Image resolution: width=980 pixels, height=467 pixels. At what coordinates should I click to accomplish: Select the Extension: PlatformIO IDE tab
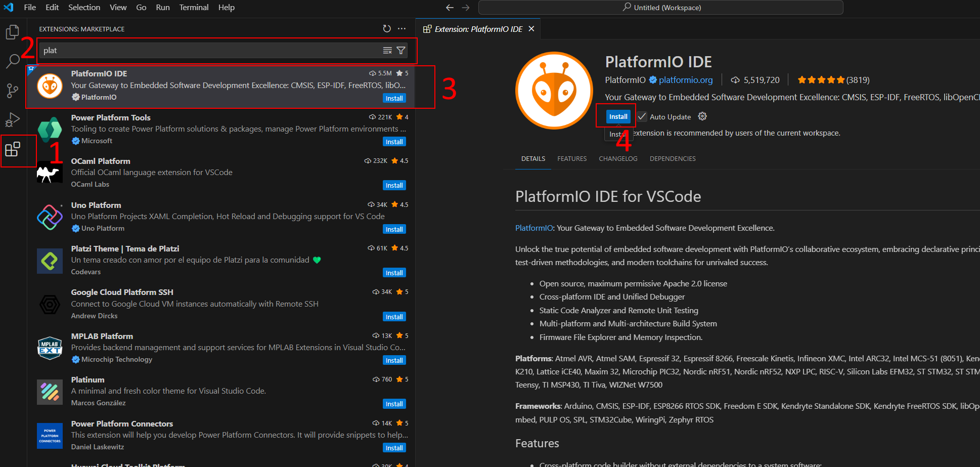click(478, 29)
